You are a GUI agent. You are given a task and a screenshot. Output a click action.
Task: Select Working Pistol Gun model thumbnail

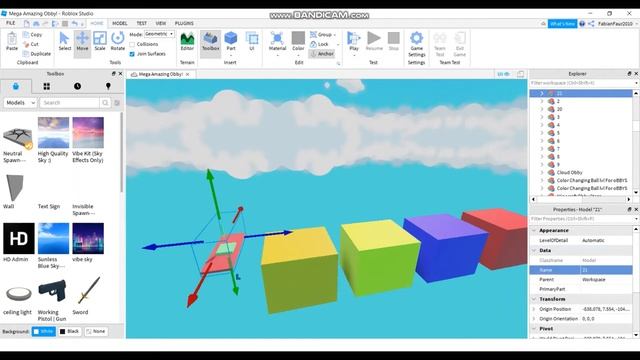53,291
